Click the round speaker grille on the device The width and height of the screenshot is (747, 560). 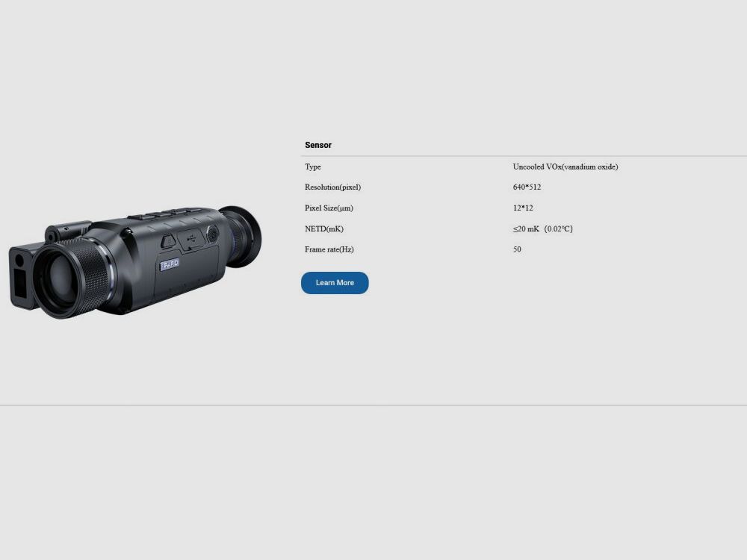pos(212,233)
